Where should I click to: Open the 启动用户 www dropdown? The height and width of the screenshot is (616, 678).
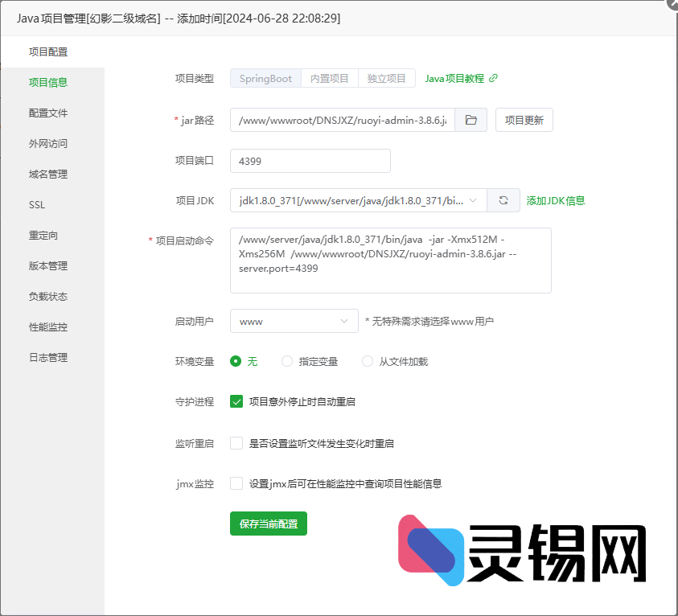point(294,321)
